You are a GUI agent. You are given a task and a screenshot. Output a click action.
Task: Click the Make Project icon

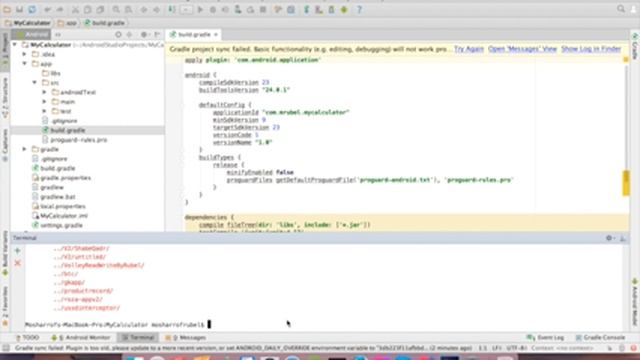172,9
